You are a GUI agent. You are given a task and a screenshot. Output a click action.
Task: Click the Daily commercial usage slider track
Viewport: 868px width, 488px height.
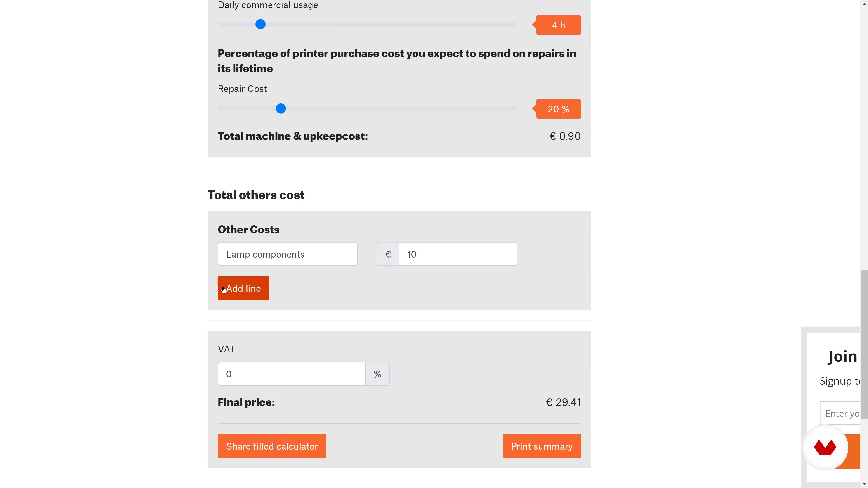coord(367,24)
